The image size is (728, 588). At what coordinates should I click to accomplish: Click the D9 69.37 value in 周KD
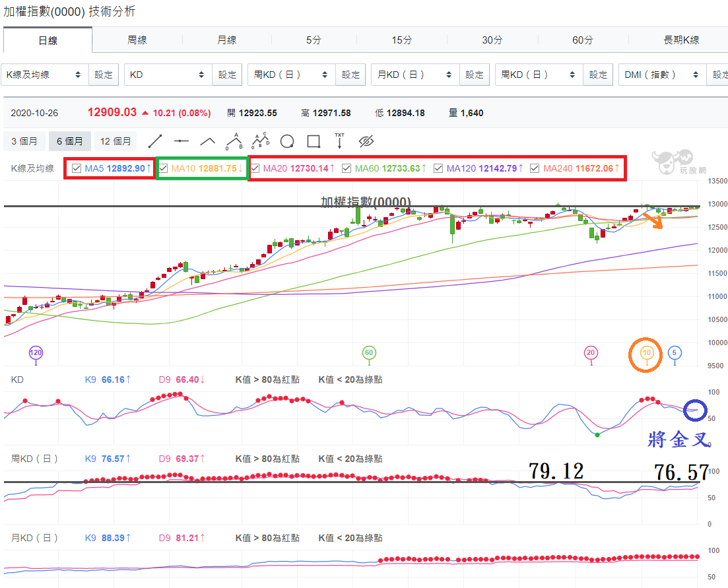tap(187, 459)
